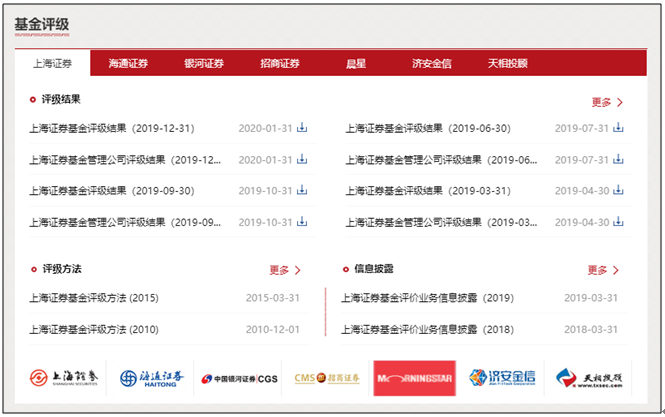This screenshot has height=417, width=665.
Task: Open the 招商证券 CMS logo
Action: pos(326,378)
